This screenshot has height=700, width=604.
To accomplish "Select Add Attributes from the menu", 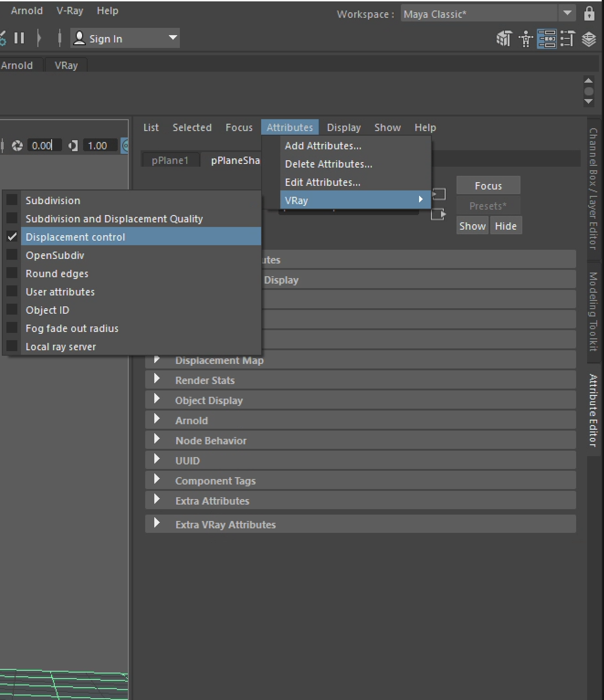I will pos(323,146).
